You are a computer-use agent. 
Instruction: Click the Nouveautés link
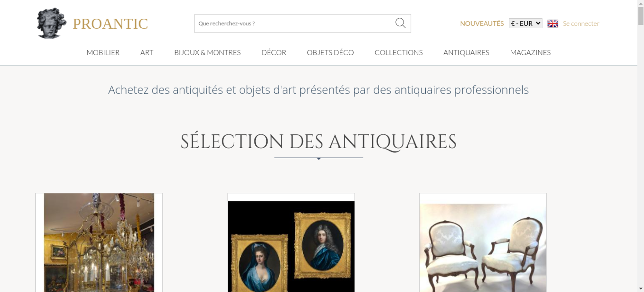point(482,23)
